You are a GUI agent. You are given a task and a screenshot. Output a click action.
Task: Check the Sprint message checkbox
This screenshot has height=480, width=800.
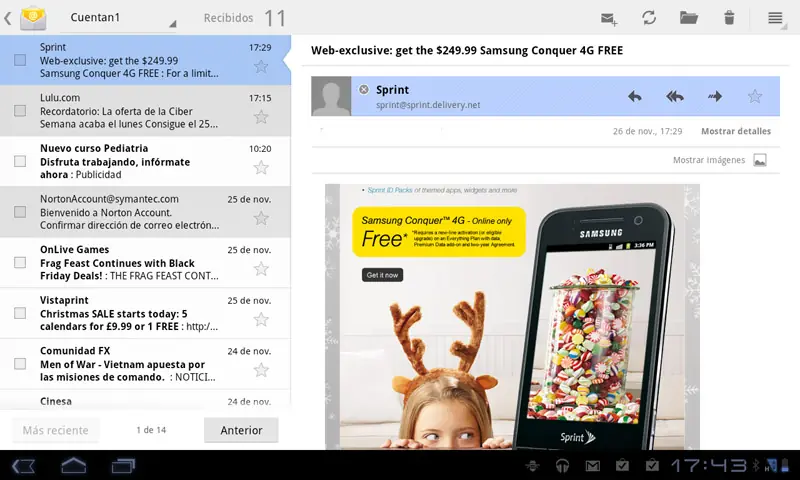[20, 60]
